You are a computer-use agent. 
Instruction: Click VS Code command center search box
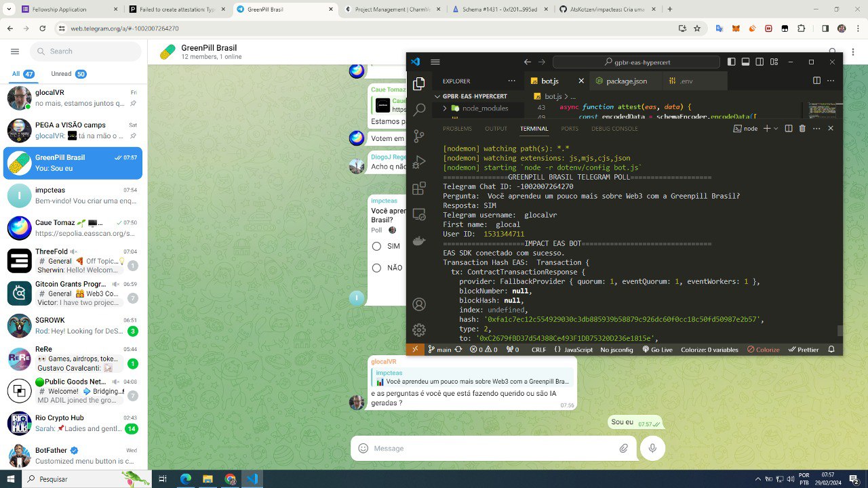click(637, 62)
